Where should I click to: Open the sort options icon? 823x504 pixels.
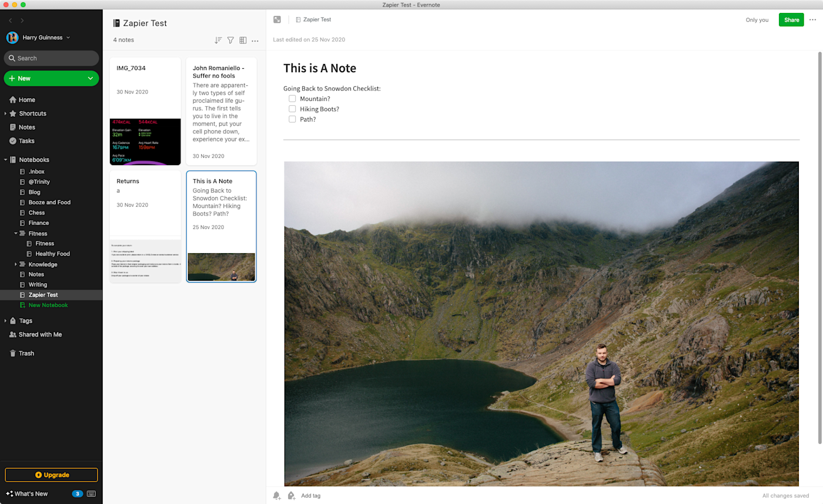[218, 41]
